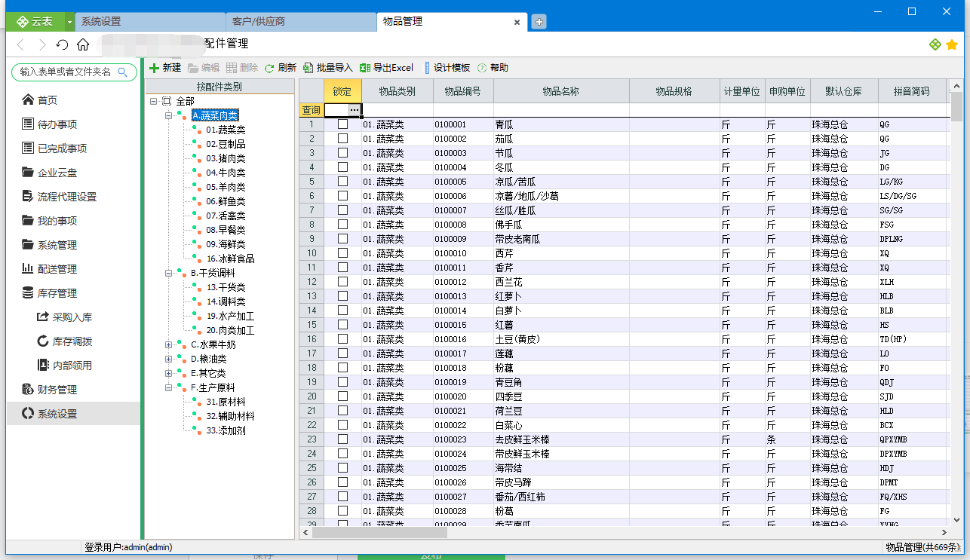Image resolution: width=970 pixels, height=560 pixels.
Task: Check the 锁定 box for 青瓜 row
Action: [342, 124]
